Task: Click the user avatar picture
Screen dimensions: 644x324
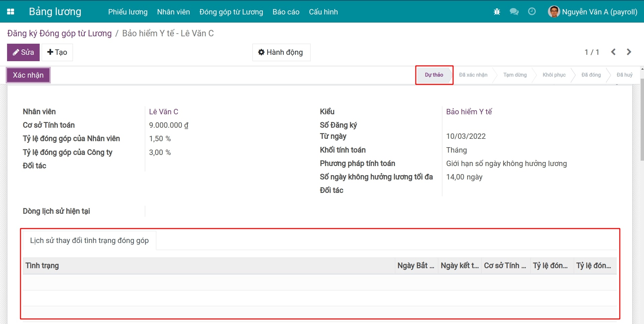Action: [x=554, y=12]
